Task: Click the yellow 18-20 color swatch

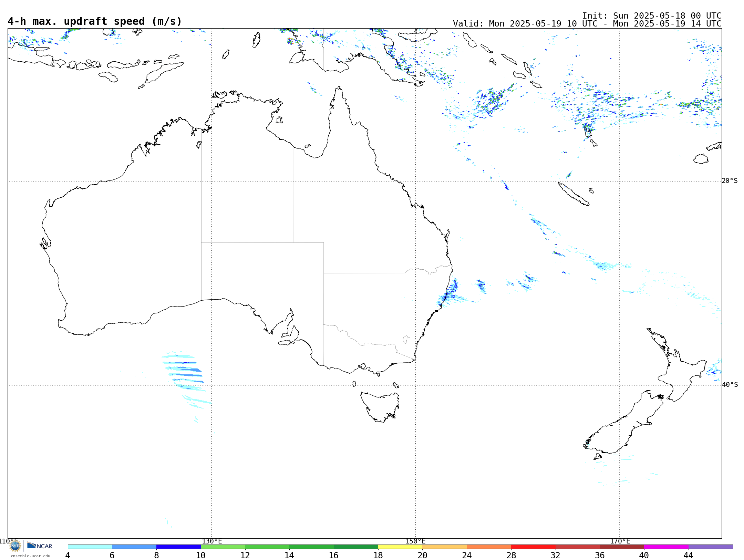Action: coord(400,547)
